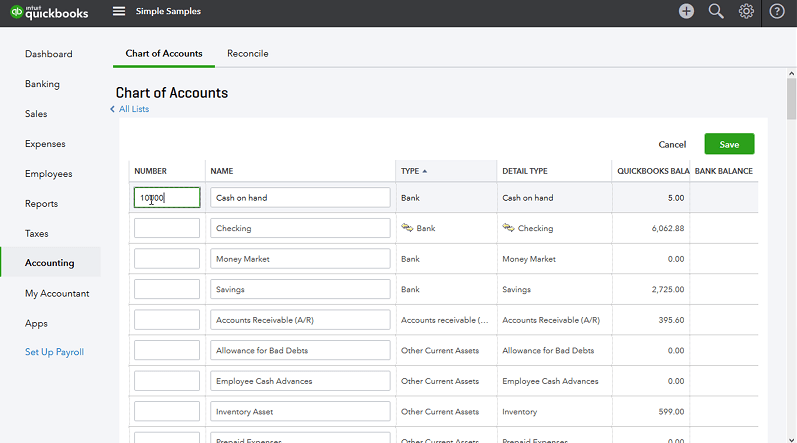The image size is (797, 443).
Task: Click the vertical scrollbar thumb
Action: (791, 99)
